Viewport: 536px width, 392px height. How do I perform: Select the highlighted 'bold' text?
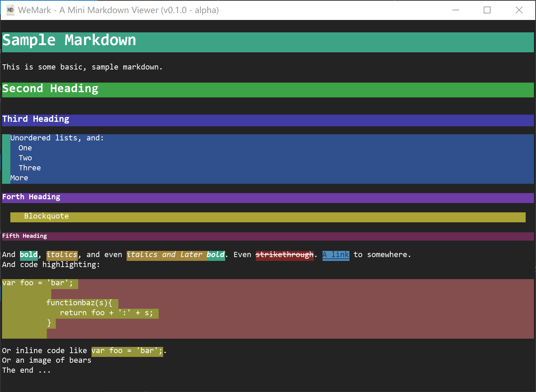click(x=29, y=255)
